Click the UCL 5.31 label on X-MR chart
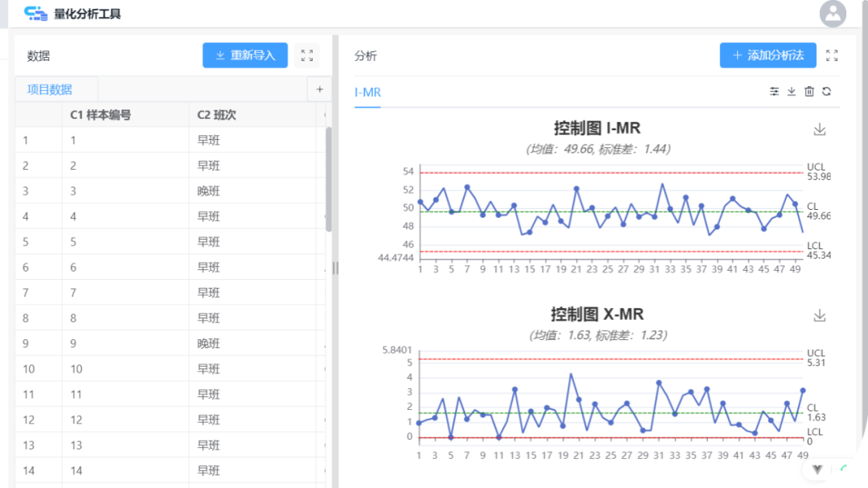Viewport: 868px width, 488px height. click(816, 358)
